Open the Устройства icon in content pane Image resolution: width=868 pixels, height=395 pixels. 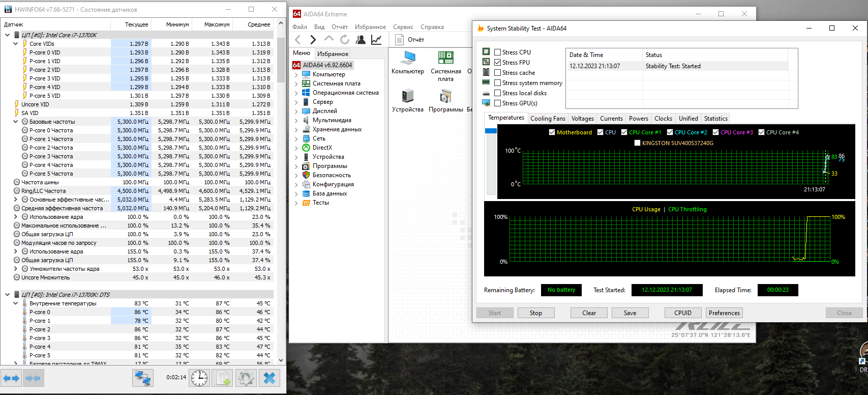408,101
